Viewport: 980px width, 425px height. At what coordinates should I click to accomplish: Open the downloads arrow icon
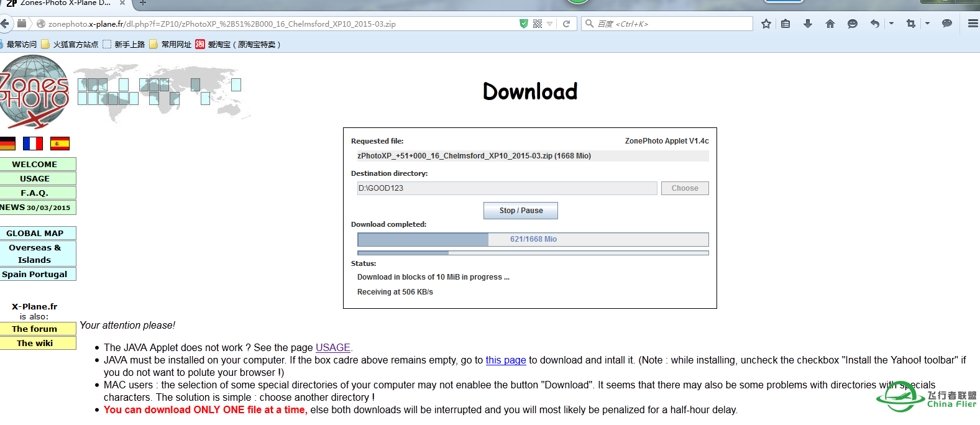(808, 24)
